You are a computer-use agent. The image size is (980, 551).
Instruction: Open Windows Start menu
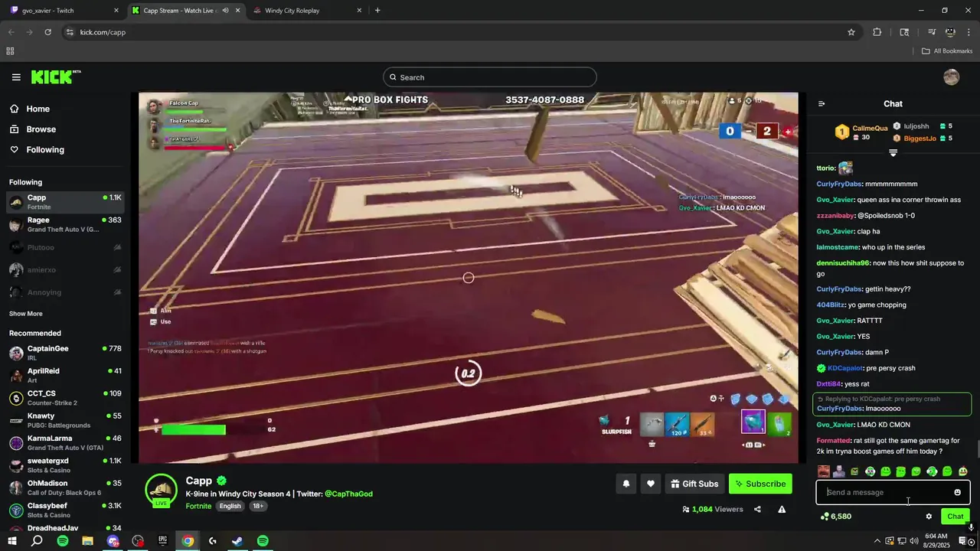point(12,541)
